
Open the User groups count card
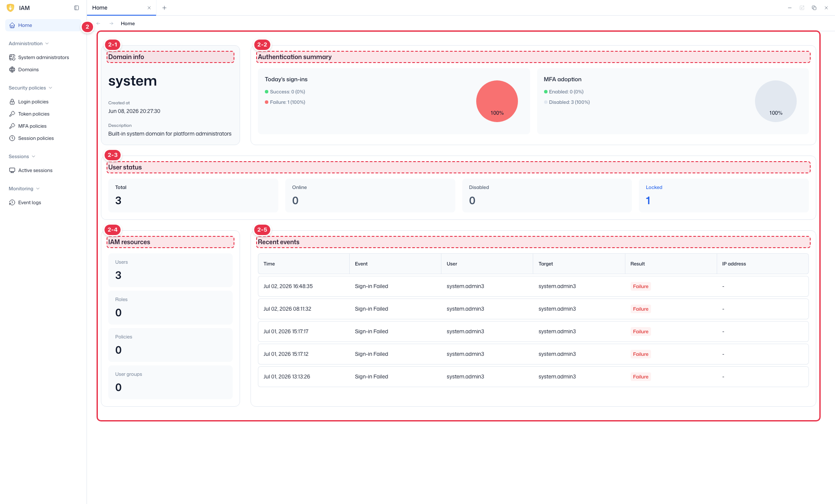[x=170, y=382]
